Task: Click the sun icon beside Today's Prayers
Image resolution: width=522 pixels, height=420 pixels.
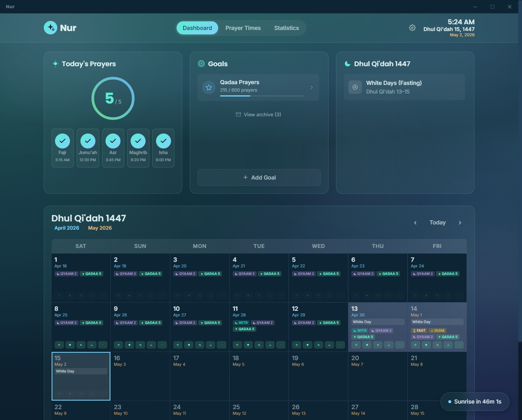Action: (55, 64)
